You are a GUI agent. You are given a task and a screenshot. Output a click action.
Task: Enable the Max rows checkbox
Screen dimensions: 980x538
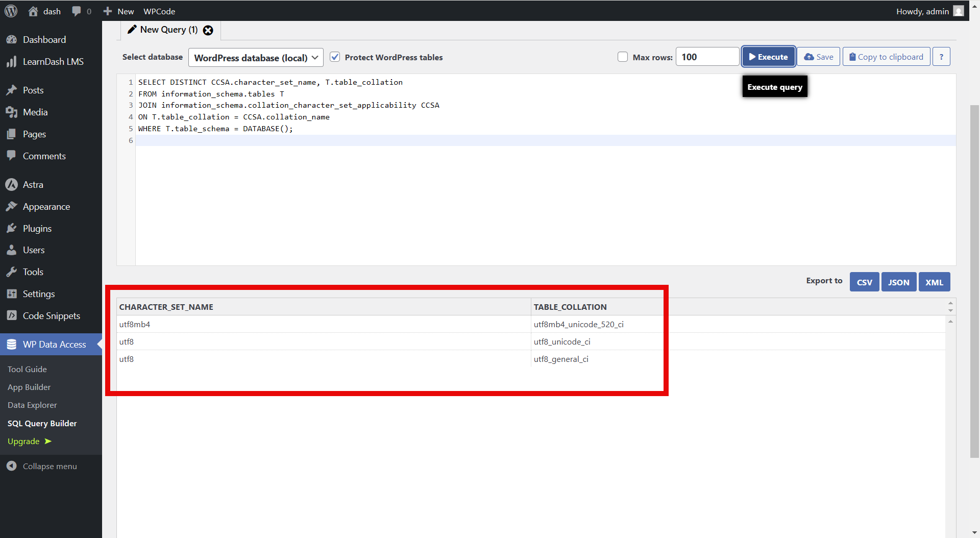tap(623, 57)
